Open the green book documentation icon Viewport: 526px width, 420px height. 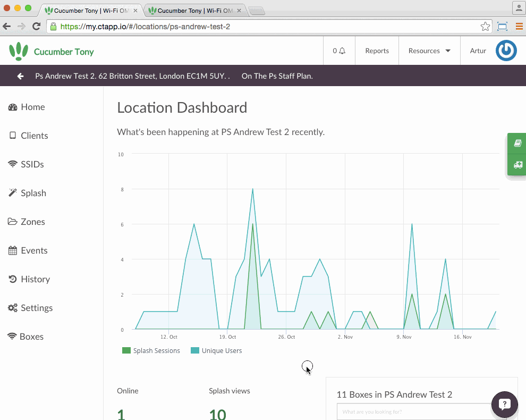[517, 144]
